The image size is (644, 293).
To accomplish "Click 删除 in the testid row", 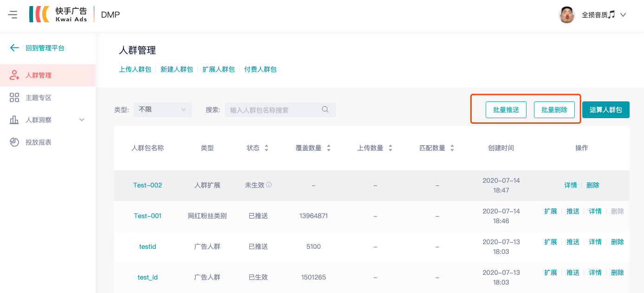I will [618, 242].
